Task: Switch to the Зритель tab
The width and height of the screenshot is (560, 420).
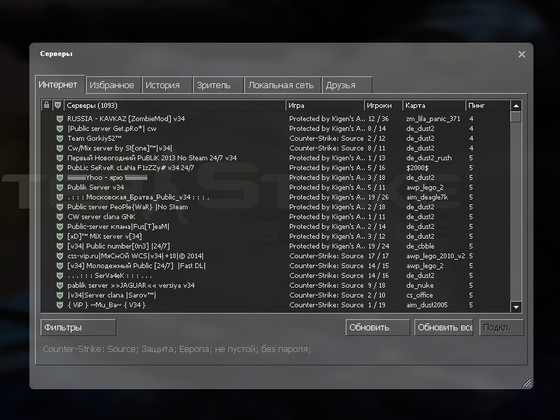Action: [218, 85]
